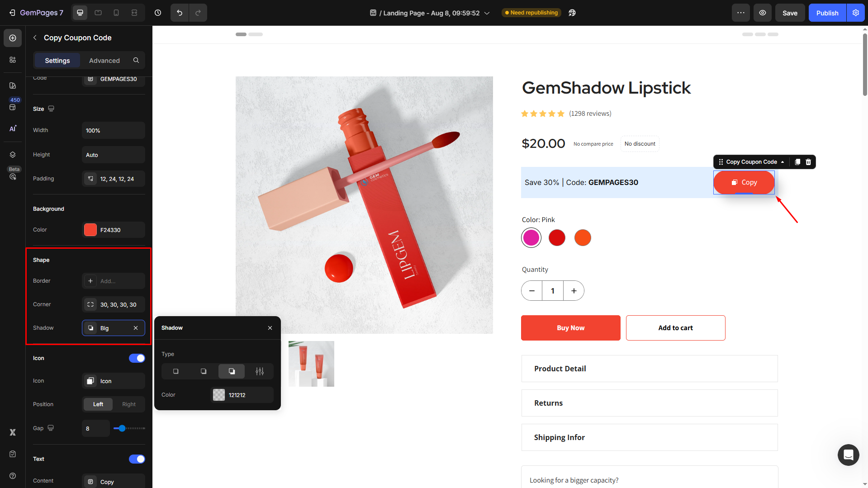Delete the Copy Coupon Code element

(808, 162)
